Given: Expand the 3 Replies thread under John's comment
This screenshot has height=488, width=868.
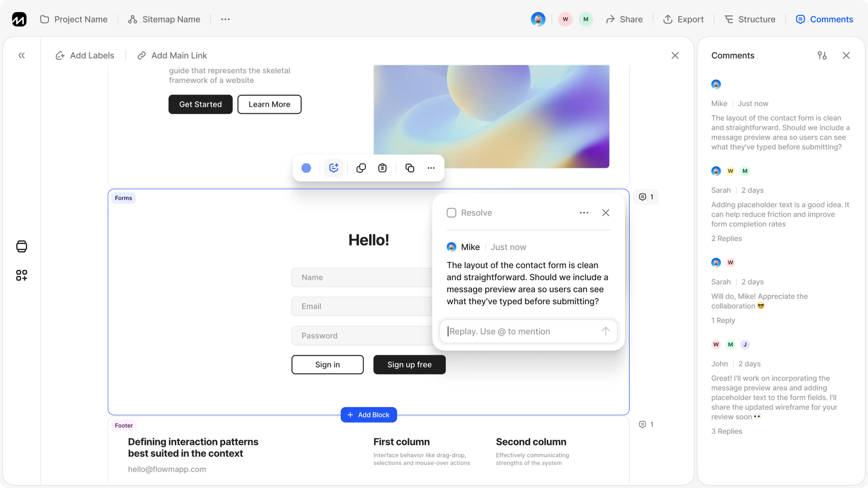Looking at the screenshot, I should (726, 431).
